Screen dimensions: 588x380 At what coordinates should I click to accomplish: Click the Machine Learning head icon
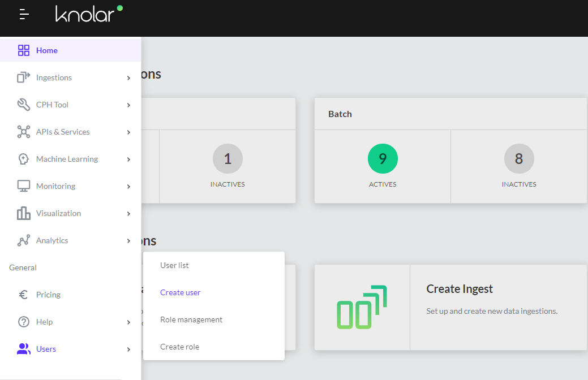tap(24, 159)
